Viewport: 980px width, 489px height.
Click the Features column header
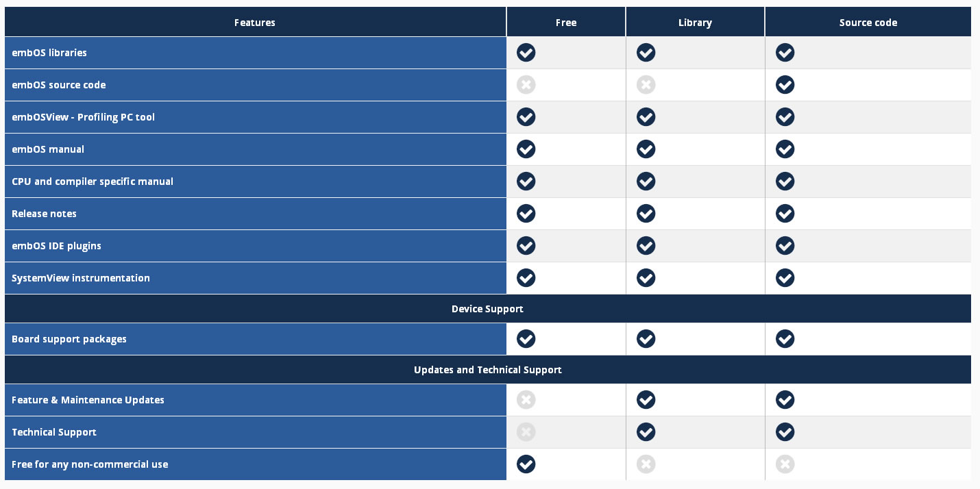254,23
